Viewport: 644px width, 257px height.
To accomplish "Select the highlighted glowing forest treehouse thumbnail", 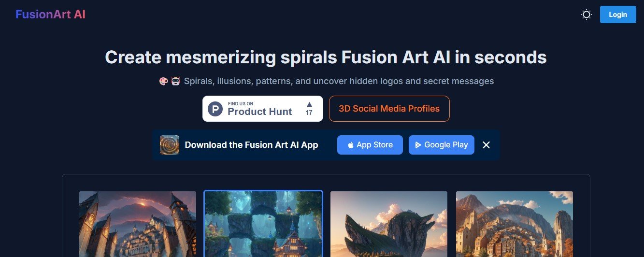I will (x=263, y=224).
